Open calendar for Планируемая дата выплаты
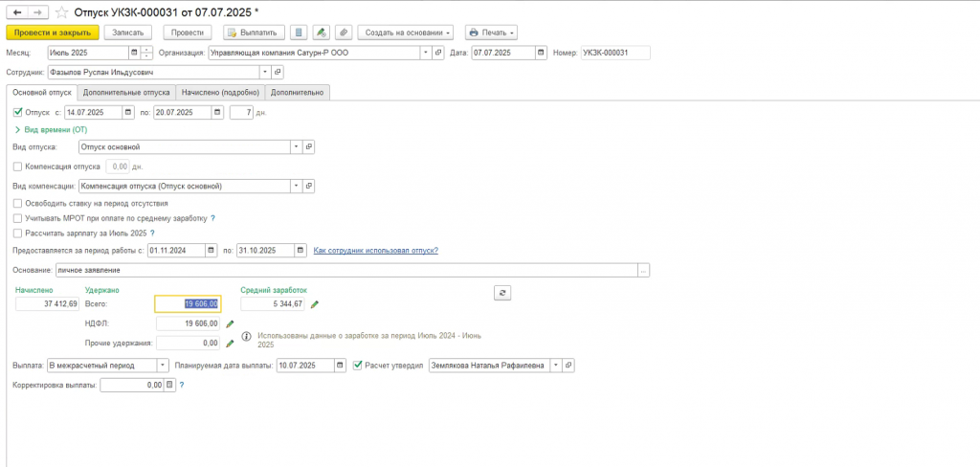 coord(340,366)
